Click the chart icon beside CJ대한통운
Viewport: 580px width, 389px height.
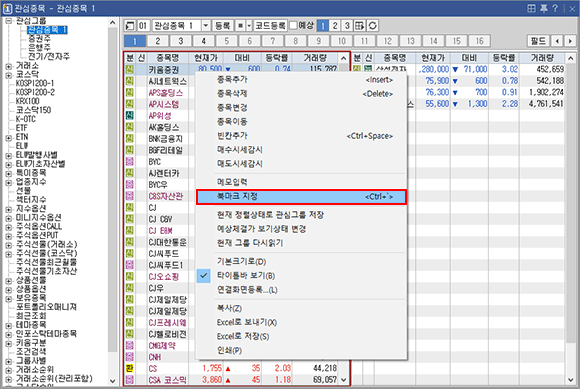(x=129, y=242)
